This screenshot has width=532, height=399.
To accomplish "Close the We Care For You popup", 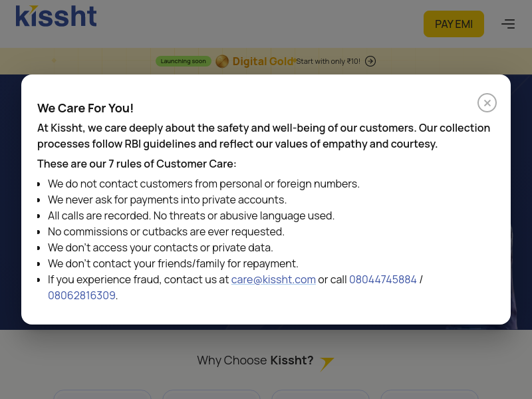I will (x=487, y=103).
